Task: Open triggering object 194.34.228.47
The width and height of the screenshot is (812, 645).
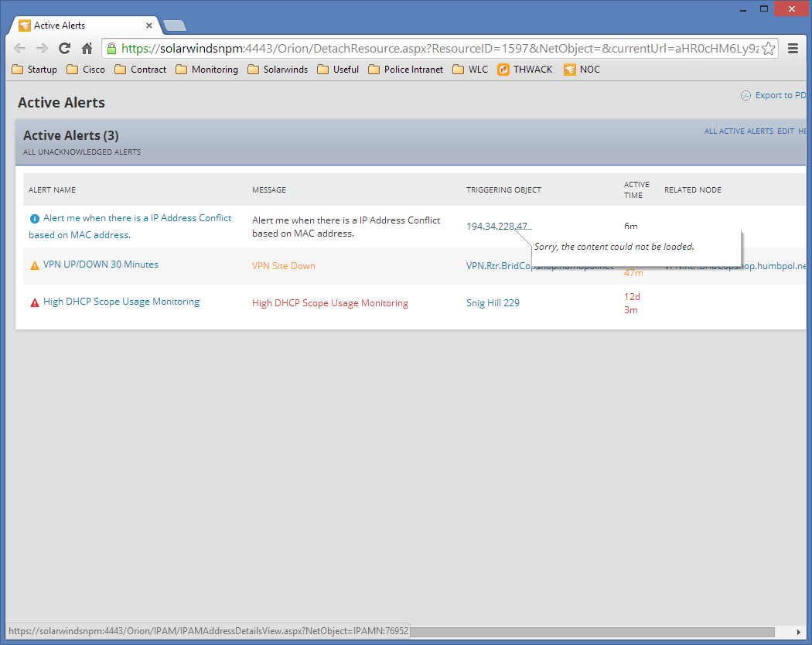Action: [x=496, y=227]
